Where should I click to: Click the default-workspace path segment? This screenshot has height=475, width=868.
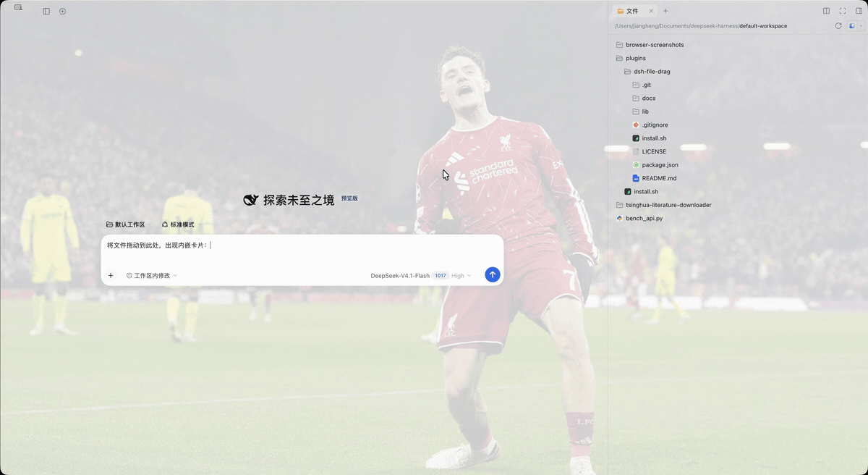[763, 26]
